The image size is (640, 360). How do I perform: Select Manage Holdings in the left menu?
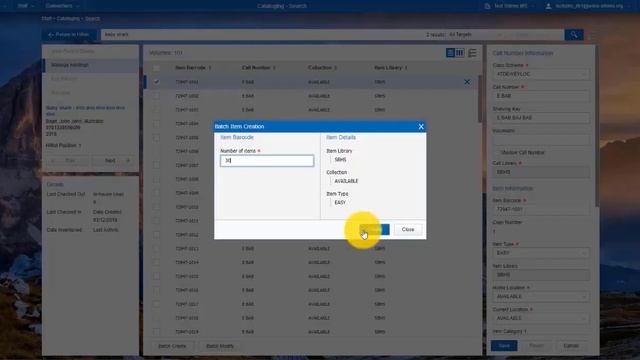[x=91, y=65]
